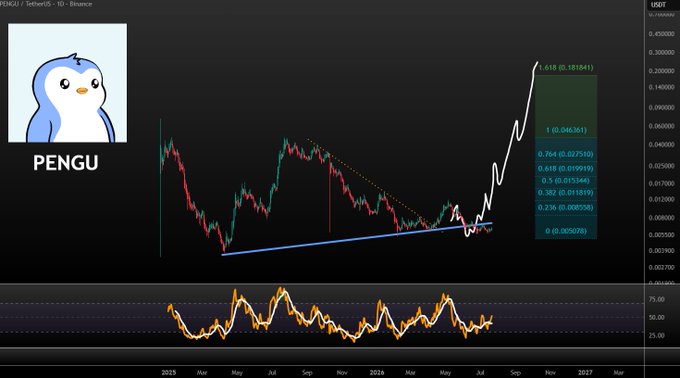Click the 0.300000 price axis label

coord(662,52)
